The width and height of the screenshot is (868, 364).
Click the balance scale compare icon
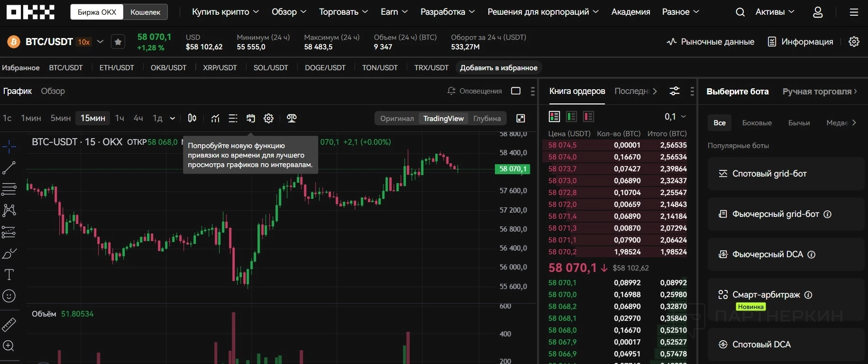tap(292, 118)
